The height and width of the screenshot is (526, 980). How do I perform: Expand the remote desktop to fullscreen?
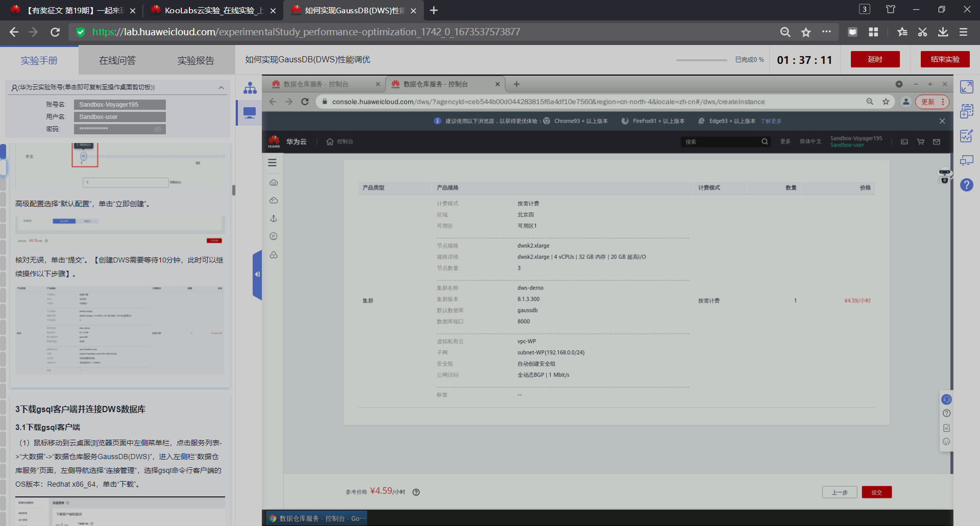966,87
